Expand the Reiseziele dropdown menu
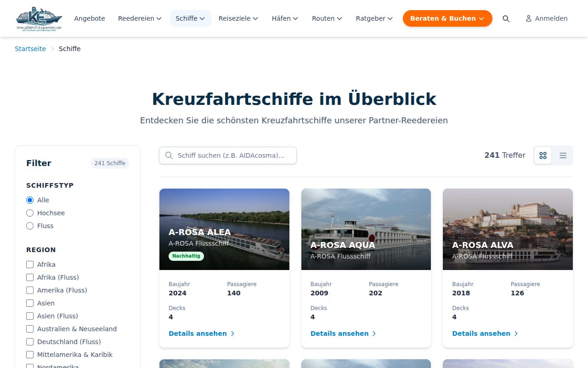588x368 pixels. click(238, 18)
